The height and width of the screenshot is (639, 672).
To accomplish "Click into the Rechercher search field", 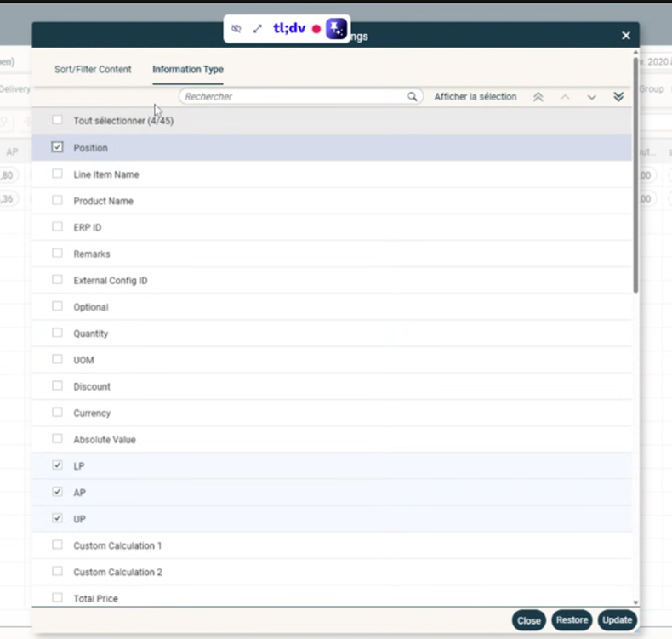I will coord(289,97).
